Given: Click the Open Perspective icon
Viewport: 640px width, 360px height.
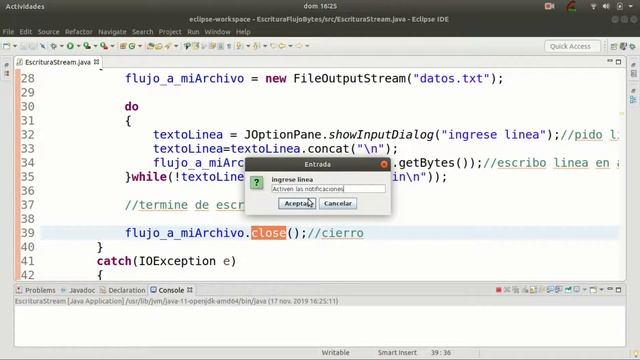Looking at the screenshot, I should tap(613, 47).
